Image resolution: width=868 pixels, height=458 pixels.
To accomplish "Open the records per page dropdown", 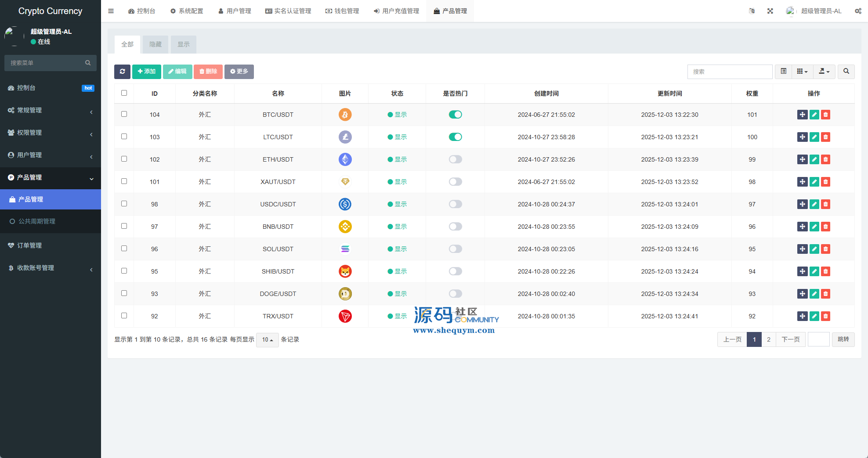I will (x=267, y=340).
